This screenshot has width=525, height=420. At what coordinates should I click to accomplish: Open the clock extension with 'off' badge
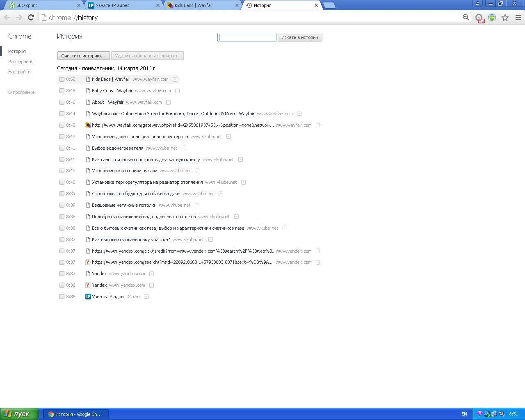[x=479, y=18]
